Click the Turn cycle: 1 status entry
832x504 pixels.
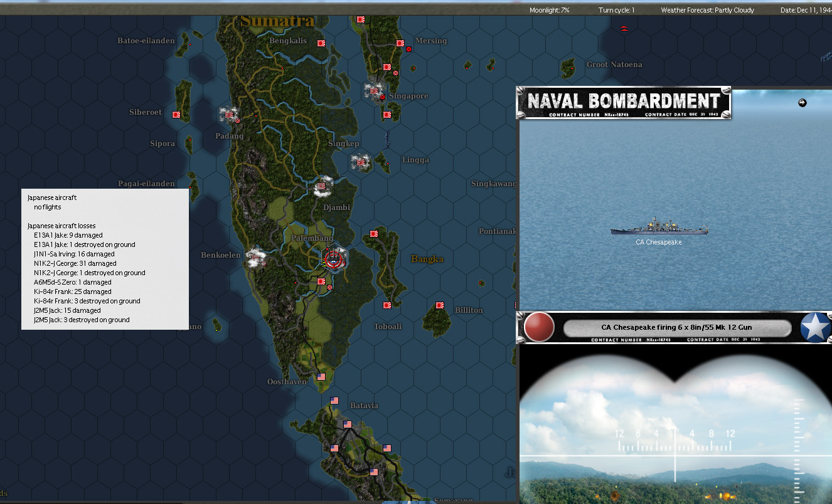[616, 10]
